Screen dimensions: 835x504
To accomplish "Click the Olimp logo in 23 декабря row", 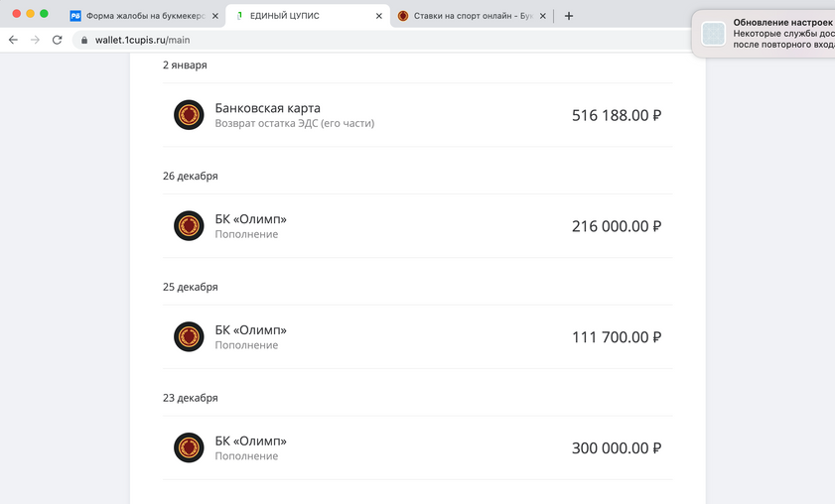I will 189,447.
